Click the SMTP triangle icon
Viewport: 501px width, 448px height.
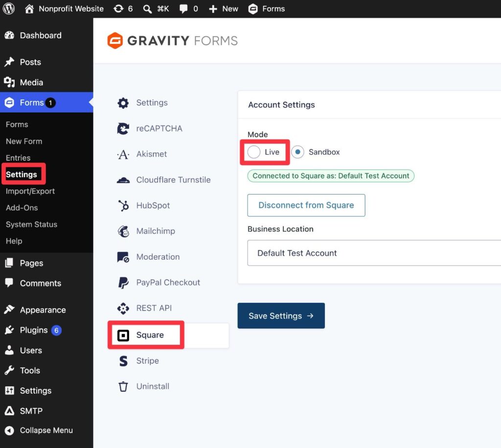9,410
